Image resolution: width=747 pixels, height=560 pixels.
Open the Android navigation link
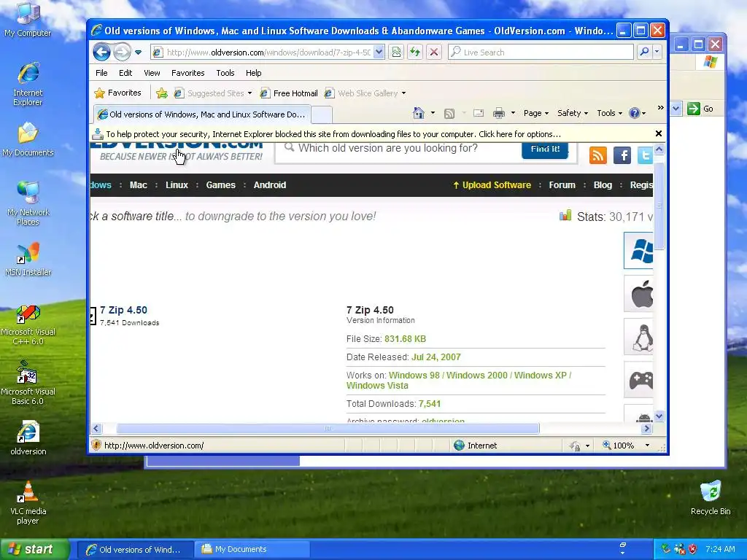270,185
